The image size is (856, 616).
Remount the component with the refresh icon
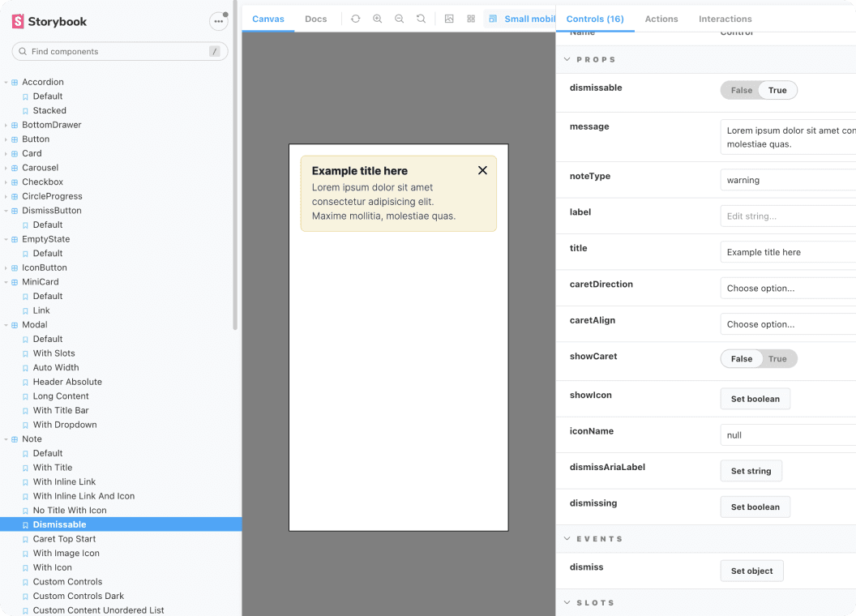pos(355,19)
